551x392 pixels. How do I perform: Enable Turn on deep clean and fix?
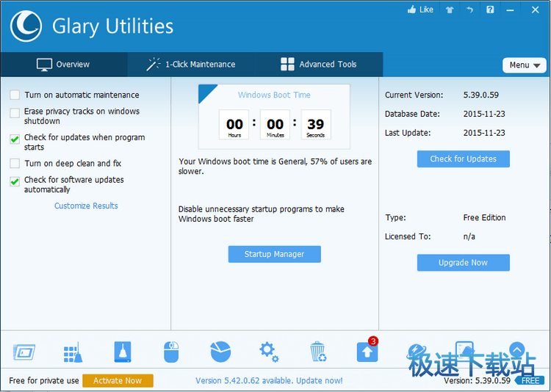(15, 163)
